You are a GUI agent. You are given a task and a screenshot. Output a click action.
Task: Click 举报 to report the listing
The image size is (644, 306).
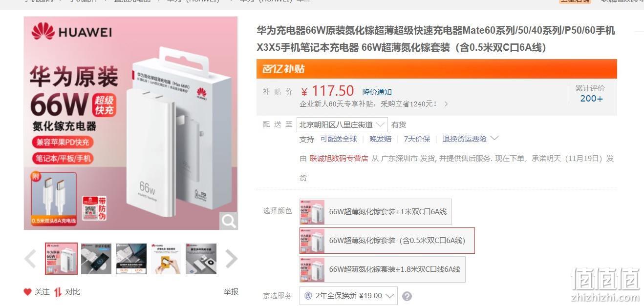tap(231, 291)
